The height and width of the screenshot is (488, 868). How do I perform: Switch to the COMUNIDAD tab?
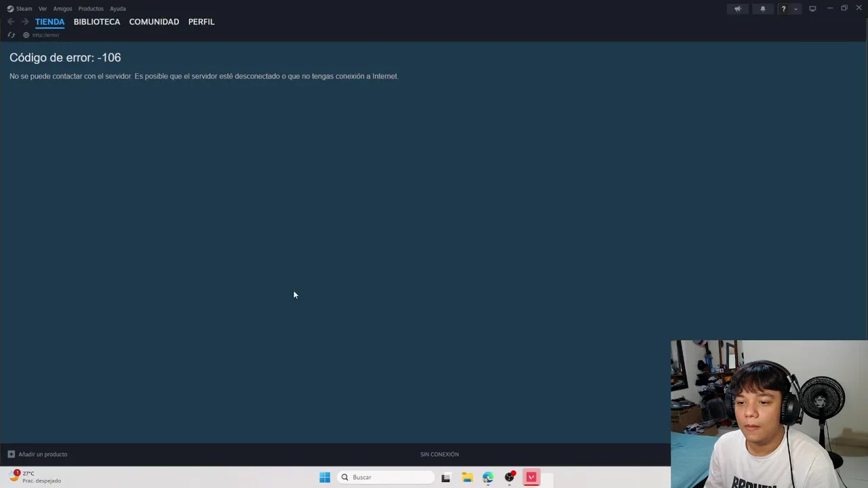154,22
